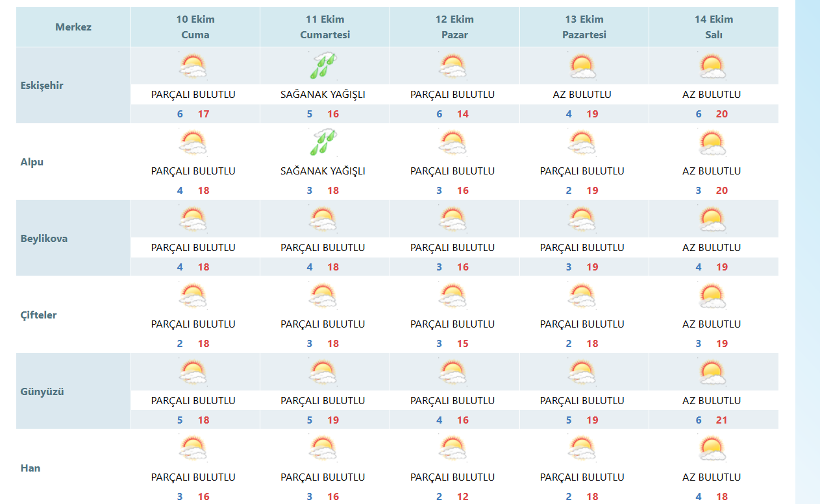Click Günyüzü's 21 degree high on Salı
The width and height of the screenshot is (820, 504).
[x=722, y=420]
